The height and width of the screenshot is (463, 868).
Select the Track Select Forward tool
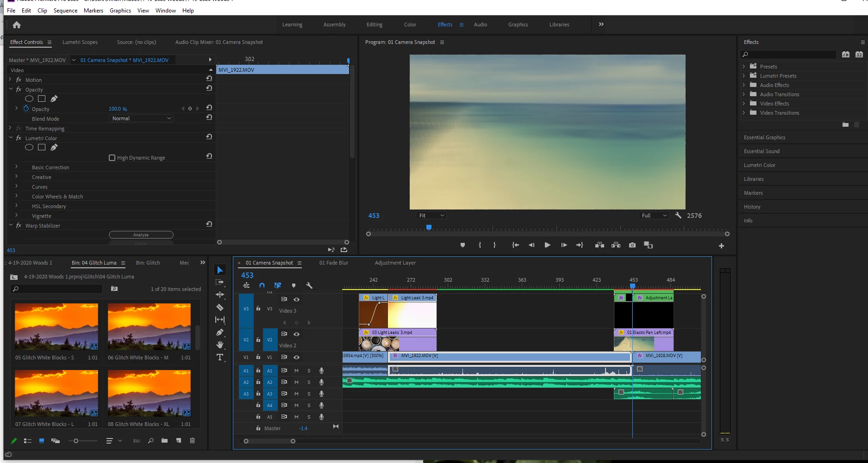pyautogui.click(x=220, y=282)
